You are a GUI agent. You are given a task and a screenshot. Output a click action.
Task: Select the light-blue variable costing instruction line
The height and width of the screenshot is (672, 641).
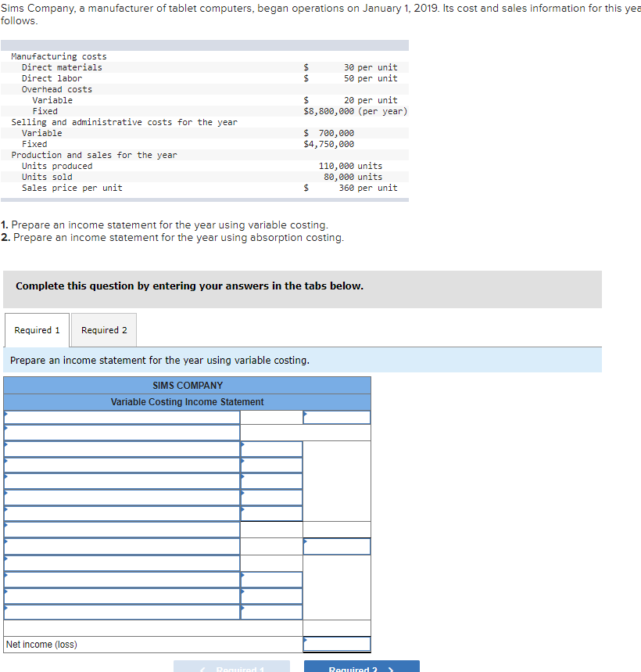click(303, 360)
